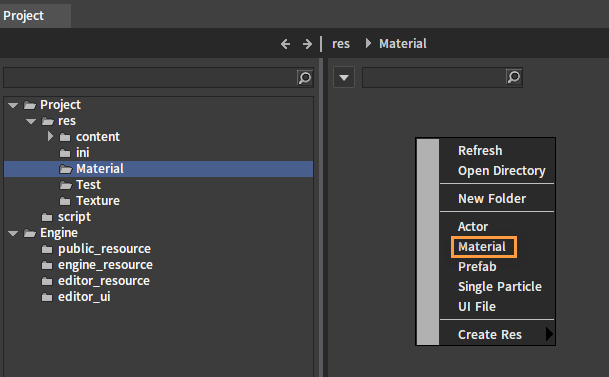Focus the folder tree search field
Screen dimensions: 609x377
pos(150,78)
